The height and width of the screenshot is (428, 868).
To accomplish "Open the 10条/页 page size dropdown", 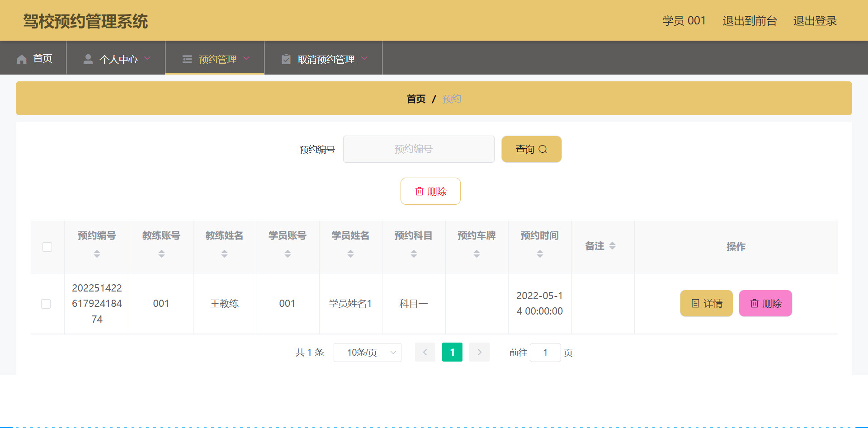I will click(x=367, y=353).
